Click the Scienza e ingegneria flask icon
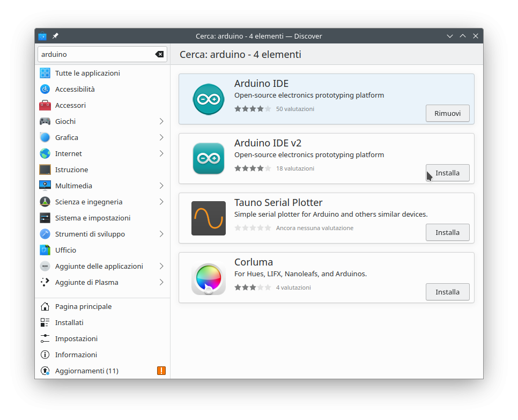This screenshot has width=518, height=420. pos(45,202)
